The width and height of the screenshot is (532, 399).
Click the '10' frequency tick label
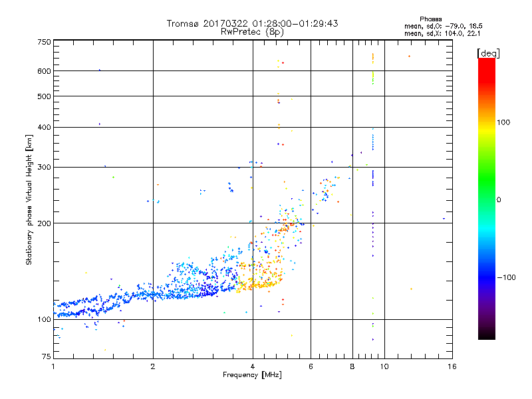[384, 366]
